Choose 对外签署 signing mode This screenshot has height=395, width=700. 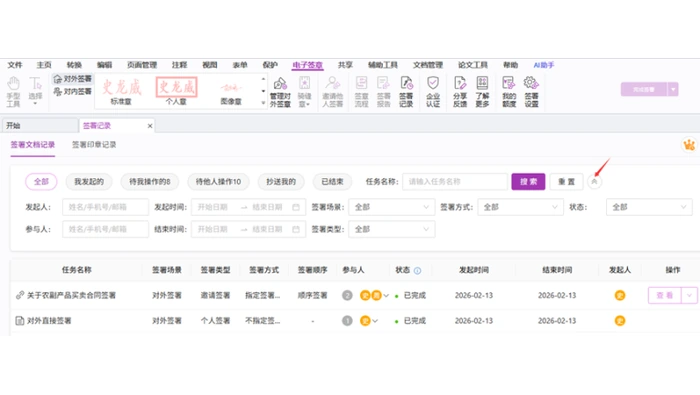(x=72, y=79)
